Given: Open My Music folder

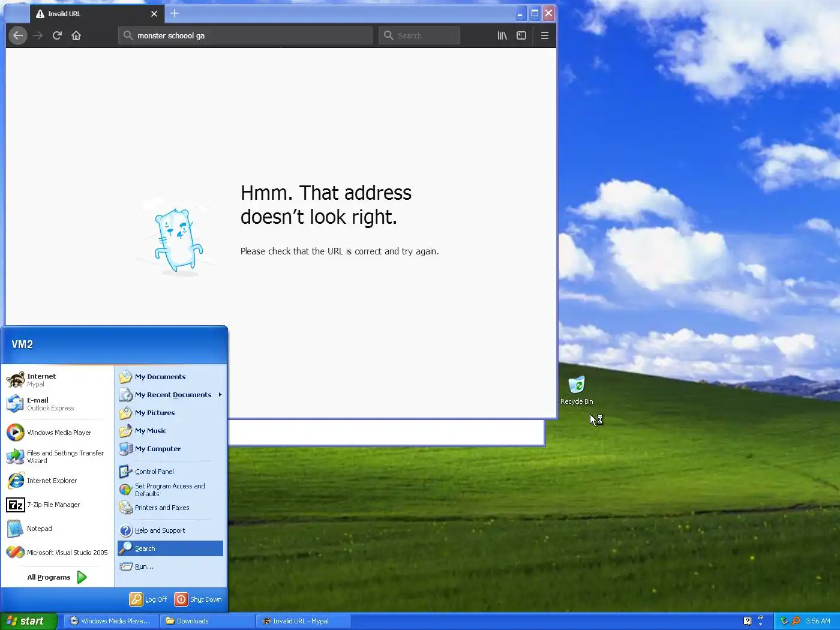Looking at the screenshot, I should [170, 431].
